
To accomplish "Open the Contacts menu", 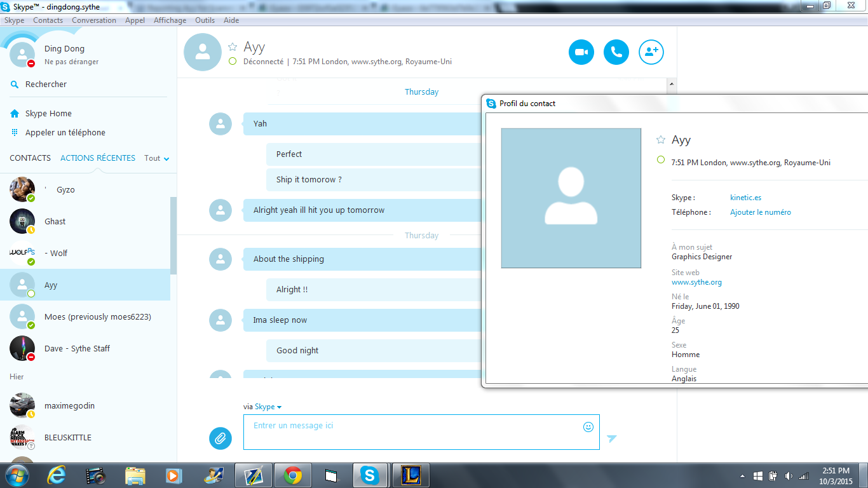I will (x=48, y=20).
